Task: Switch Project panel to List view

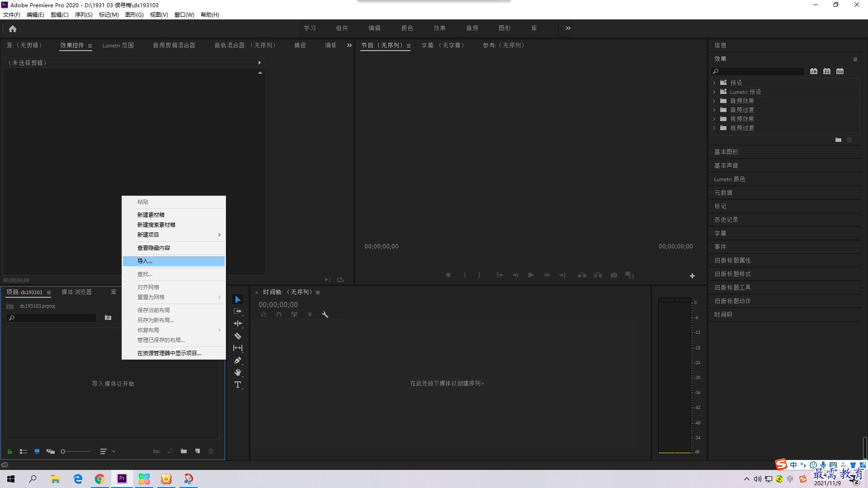Action: tap(24, 451)
